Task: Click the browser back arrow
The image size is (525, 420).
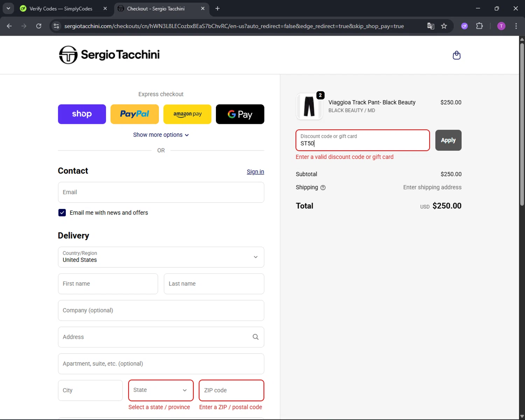Action: pyautogui.click(x=9, y=26)
